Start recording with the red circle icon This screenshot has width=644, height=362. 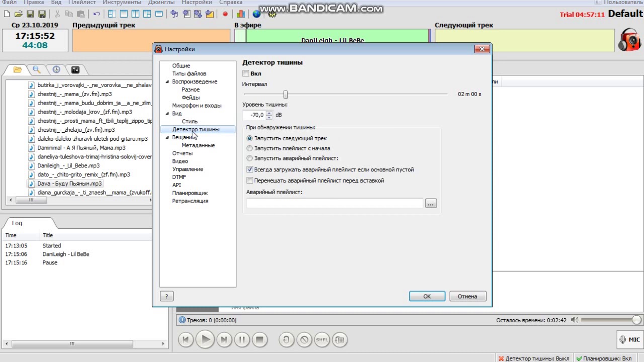pyautogui.click(x=225, y=14)
